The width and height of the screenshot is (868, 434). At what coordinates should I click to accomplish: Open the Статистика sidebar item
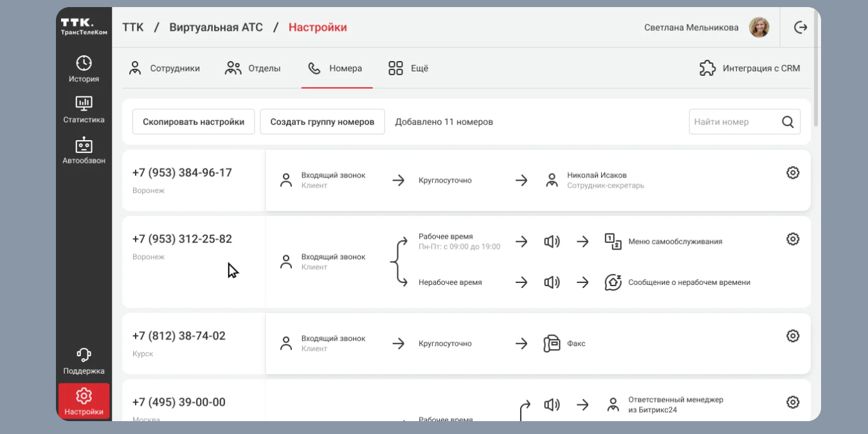(84, 110)
